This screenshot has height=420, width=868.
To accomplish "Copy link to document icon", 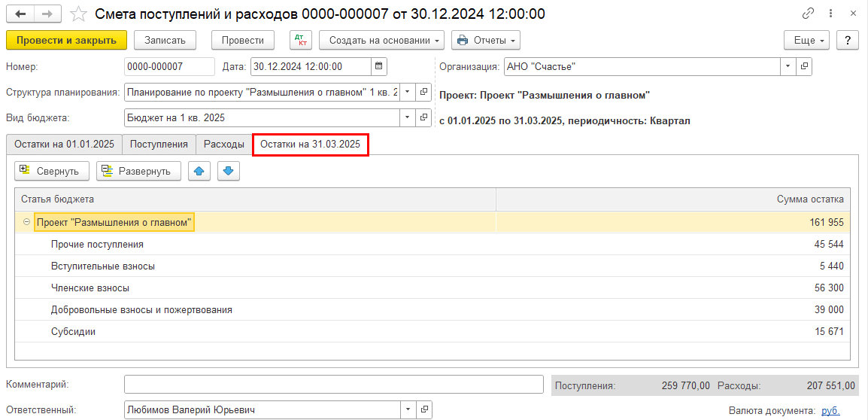I will coord(809,14).
